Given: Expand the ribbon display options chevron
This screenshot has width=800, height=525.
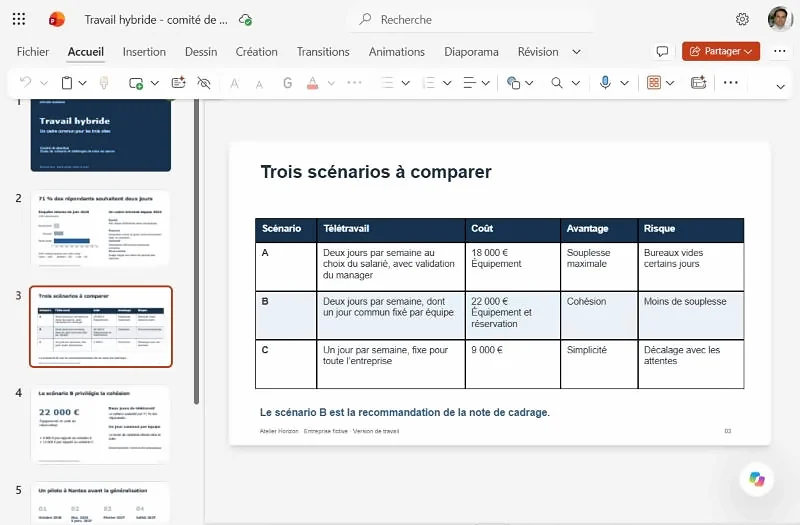Looking at the screenshot, I should [x=780, y=87].
